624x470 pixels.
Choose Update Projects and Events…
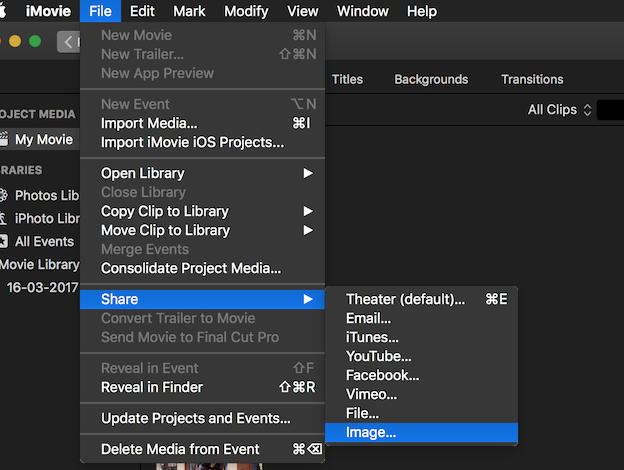pos(202,418)
